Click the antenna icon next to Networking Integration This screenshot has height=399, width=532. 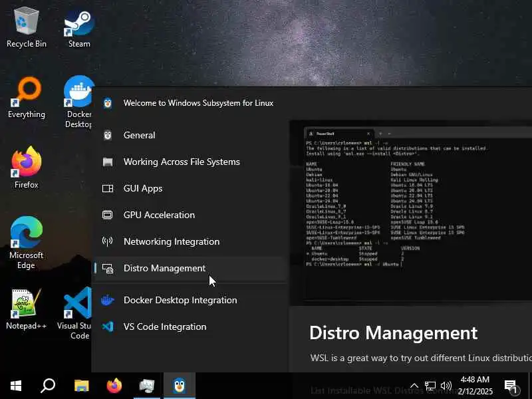[108, 241]
